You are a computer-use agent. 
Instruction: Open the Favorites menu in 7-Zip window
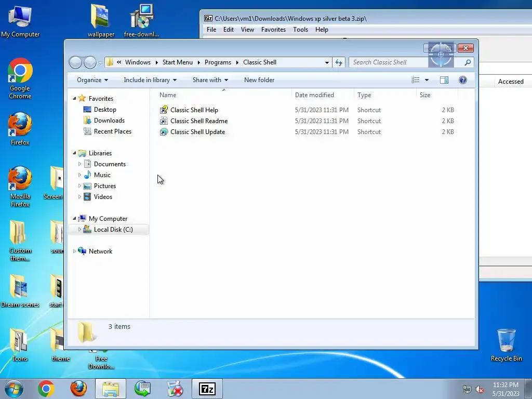tap(273, 30)
